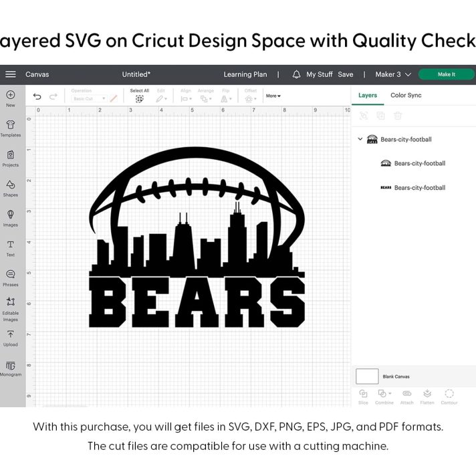This screenshot has height=476, width=476.
Task: Open the Shapes tool
Action: point(11,189)
